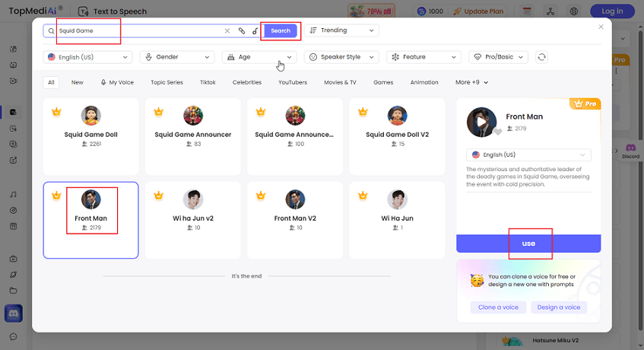The width and height of the screenshot is (644, 350).
Task: Play the Front Man voice preview
Action: 481,122
